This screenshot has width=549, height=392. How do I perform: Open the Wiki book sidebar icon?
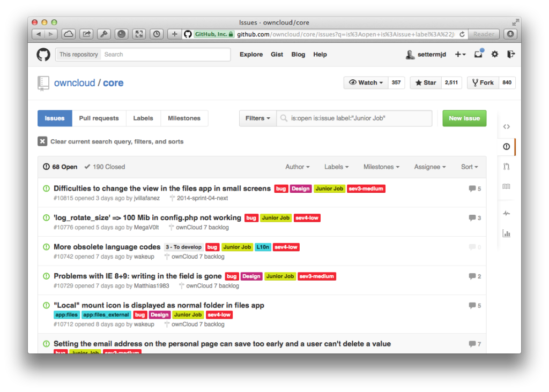[506, 186]
